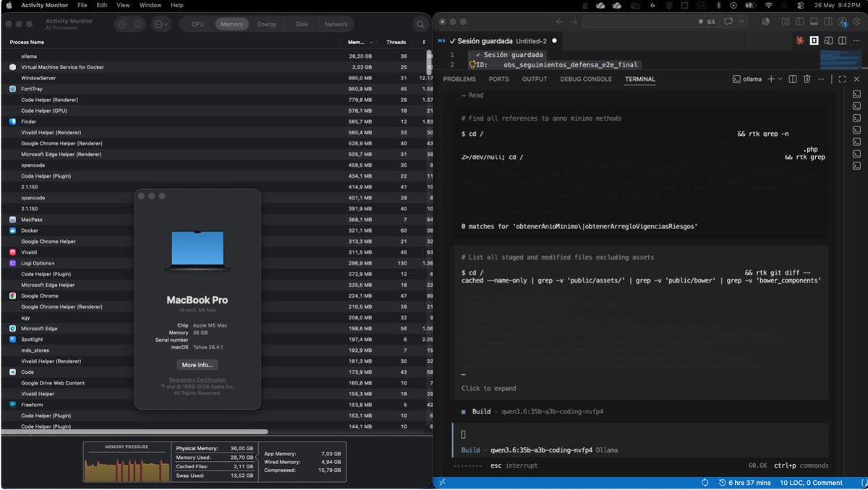Select the ollama process row

tap(217, 56)
